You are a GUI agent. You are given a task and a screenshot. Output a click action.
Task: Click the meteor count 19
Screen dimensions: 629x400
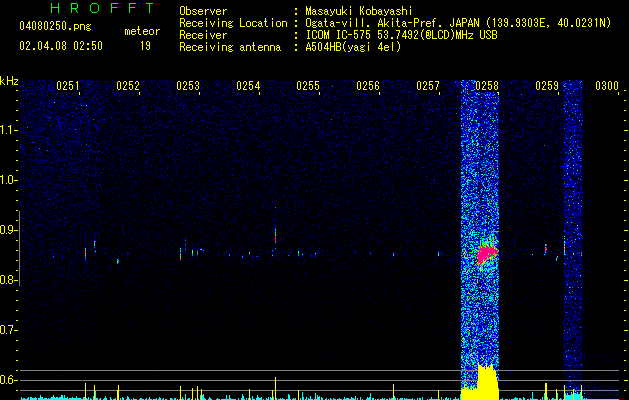click(x=145, y=46)
